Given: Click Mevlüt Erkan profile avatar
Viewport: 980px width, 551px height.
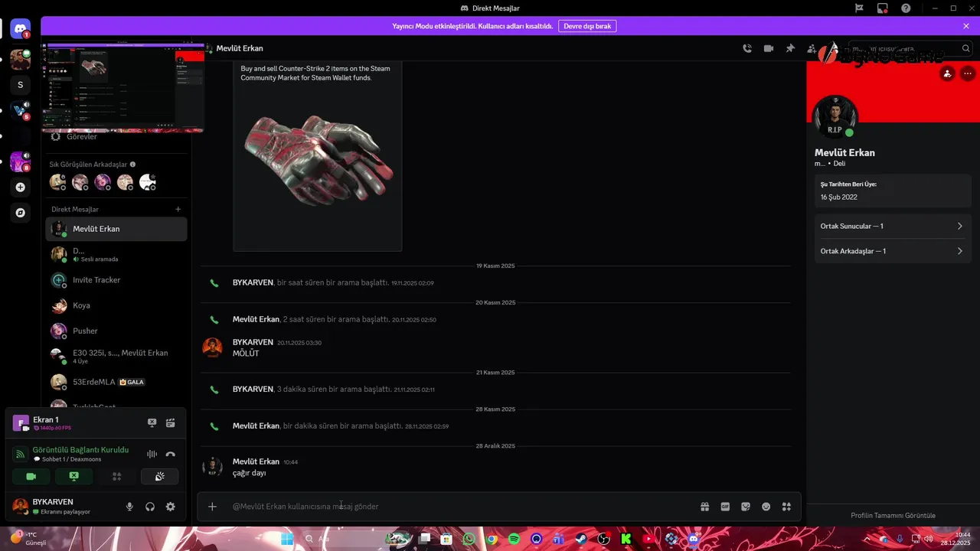Looking at the screenshot, I should click(x=835, y=117).
